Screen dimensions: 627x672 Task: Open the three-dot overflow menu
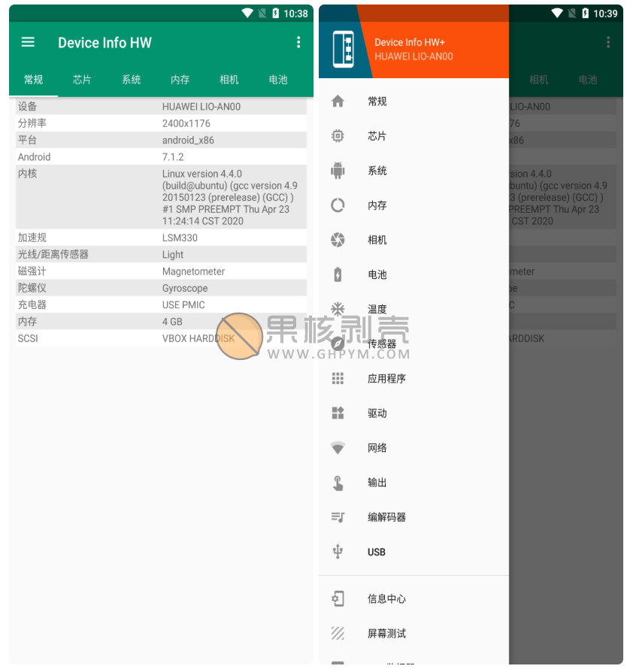pyautogui.click(x=298, y=42)
